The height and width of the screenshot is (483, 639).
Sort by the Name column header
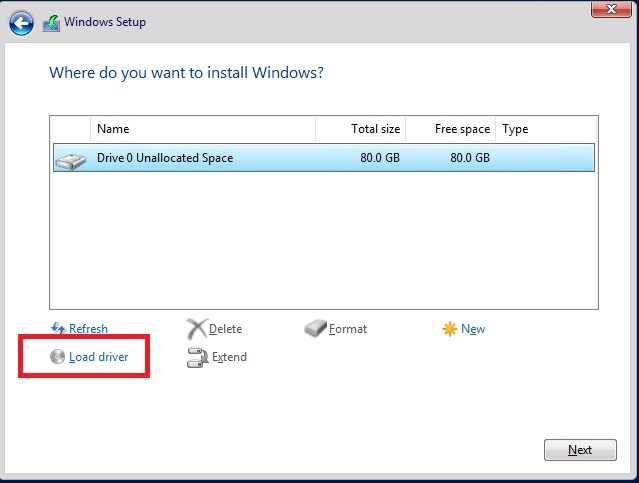click(x=203, y=129)
